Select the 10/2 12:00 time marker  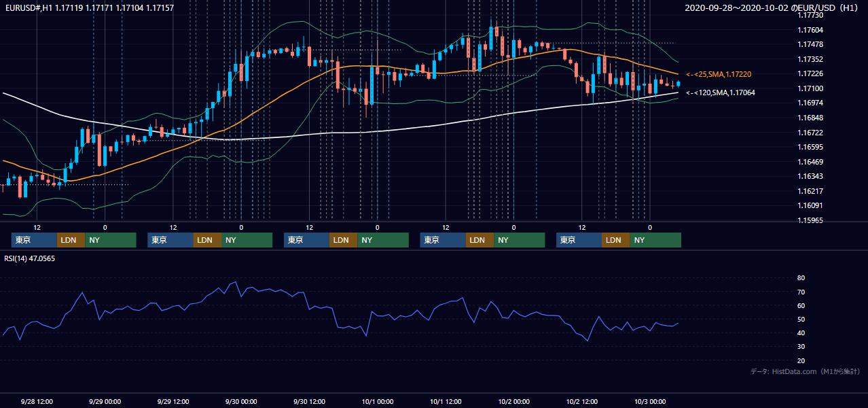tap(581, 401)
